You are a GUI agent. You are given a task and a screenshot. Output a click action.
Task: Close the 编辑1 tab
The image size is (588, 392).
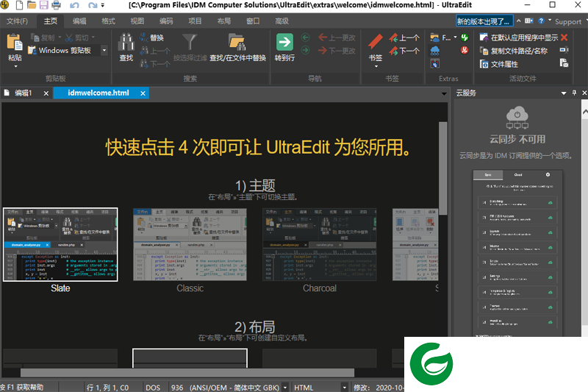(46, 93)
